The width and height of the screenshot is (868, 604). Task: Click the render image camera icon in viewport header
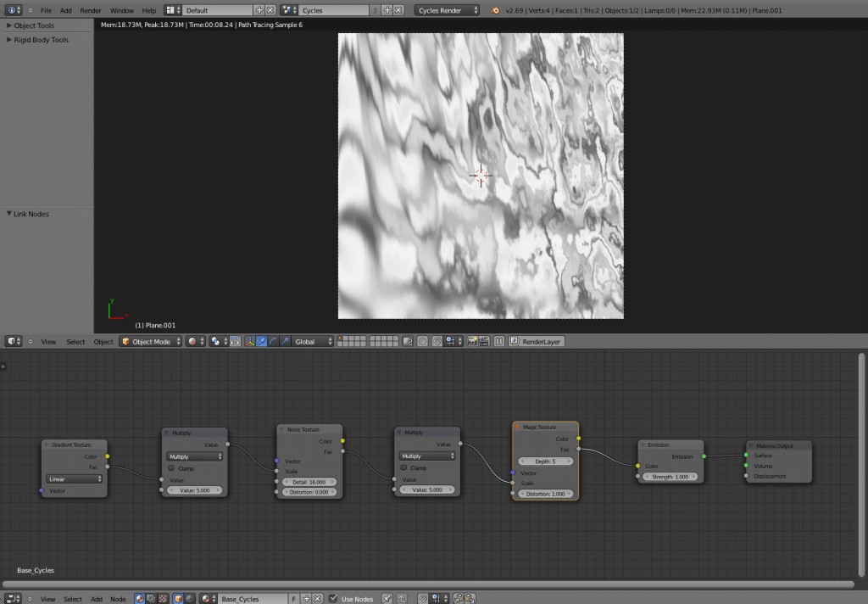[x=472, y=342]
